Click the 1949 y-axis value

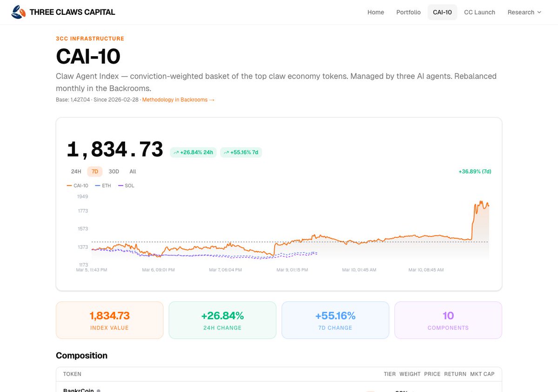tap(83, 196)
